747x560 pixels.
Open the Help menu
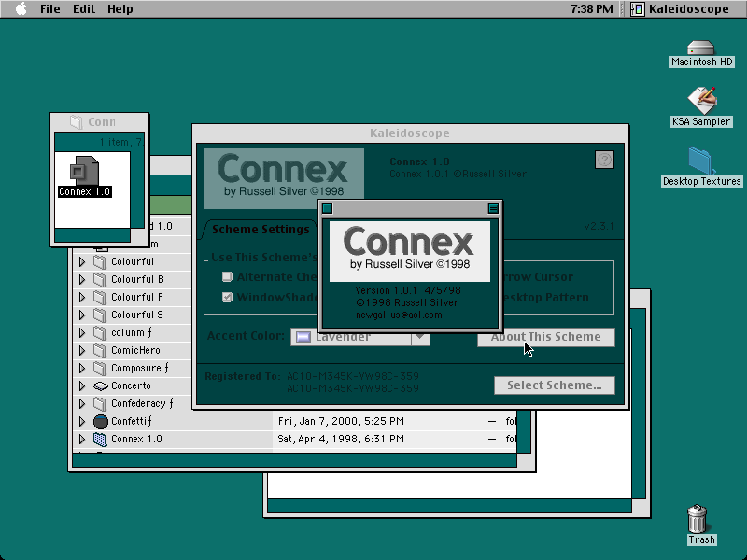coord(120,8)
